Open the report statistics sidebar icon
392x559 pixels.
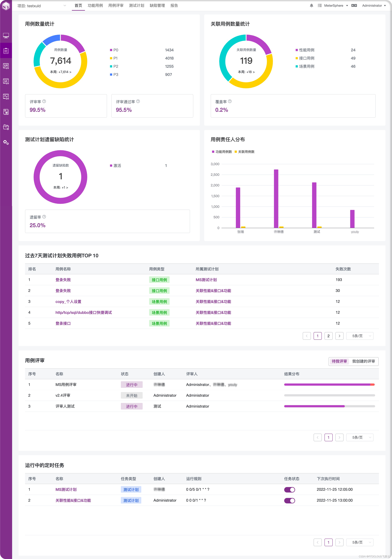(6, 112)
